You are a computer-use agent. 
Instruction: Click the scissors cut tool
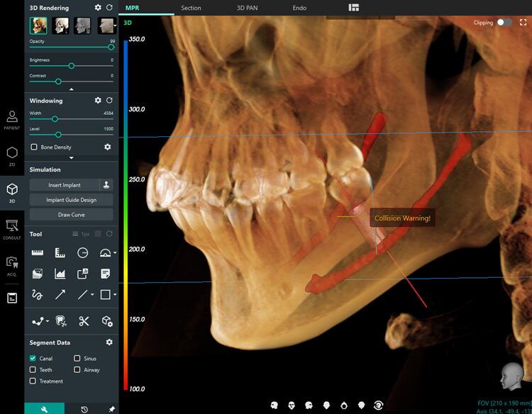pos(84,321)
